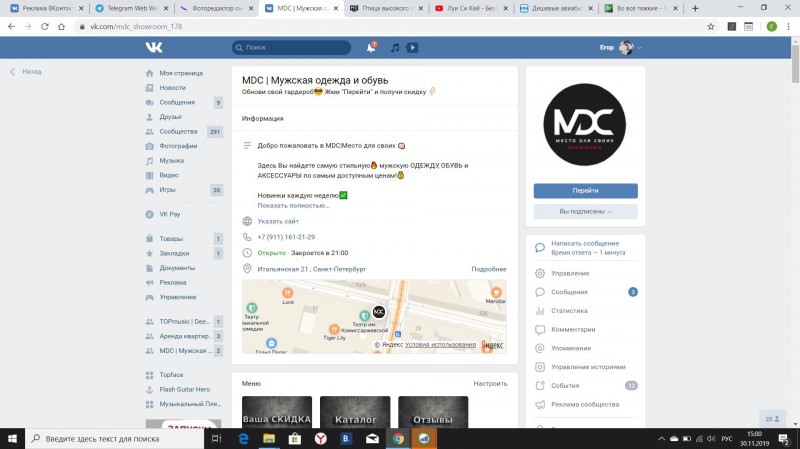800x449 pixels.
Task: Open the Каталог menu thumbnail
Action: point(355,412)
